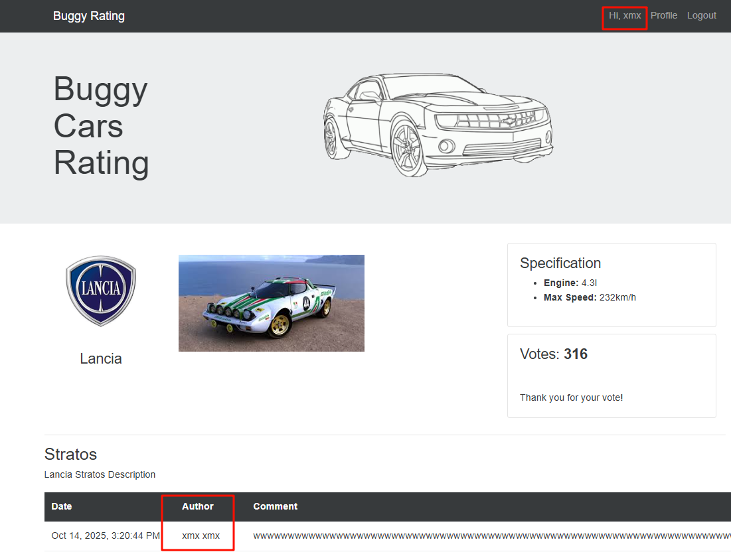731x560 pixels.
Task: Select the 'xmx xmx' author cell
Action: coord(201,535)
